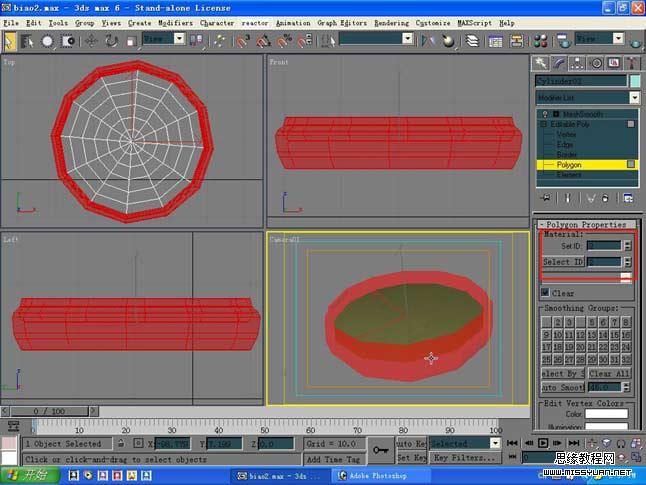Click the Mirror Selected Objects tool

point(428,41)
